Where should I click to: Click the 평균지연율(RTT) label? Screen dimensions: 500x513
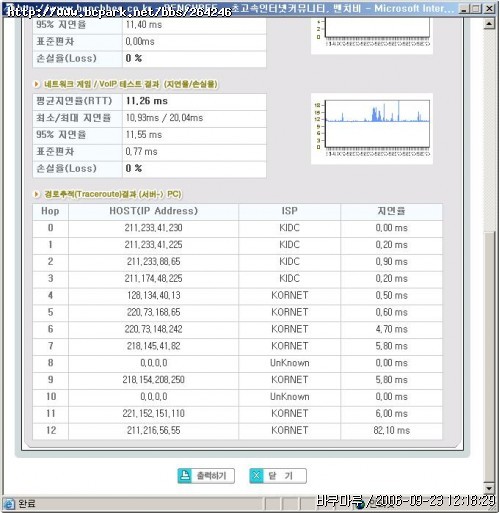(74, 101)
